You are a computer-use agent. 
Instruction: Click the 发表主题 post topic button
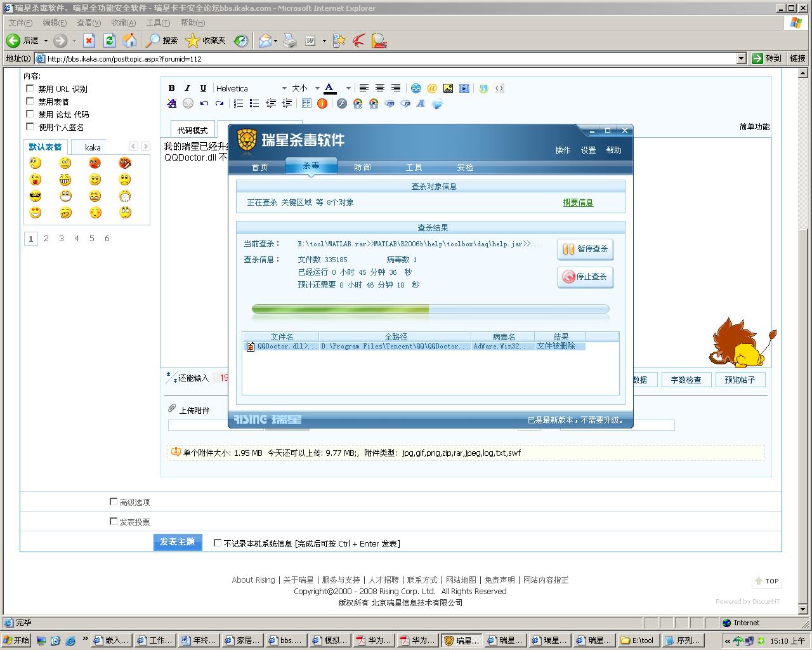point(178,541)
